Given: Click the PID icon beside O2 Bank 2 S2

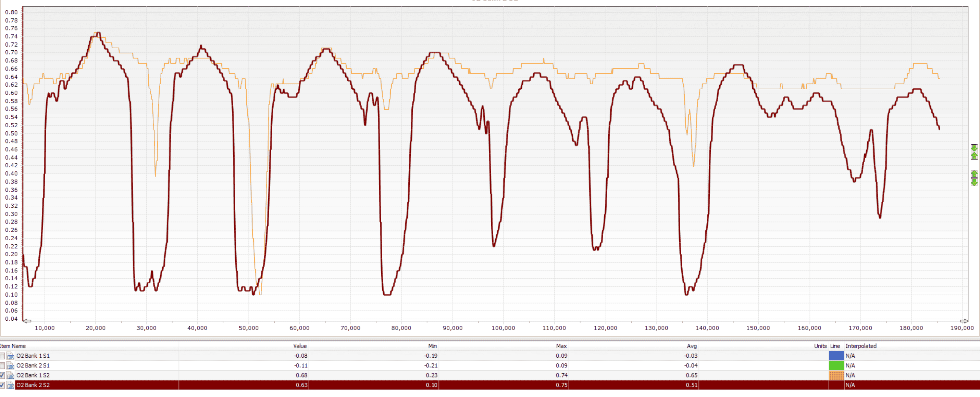Looking at the screenshot, I should [10, 385].
